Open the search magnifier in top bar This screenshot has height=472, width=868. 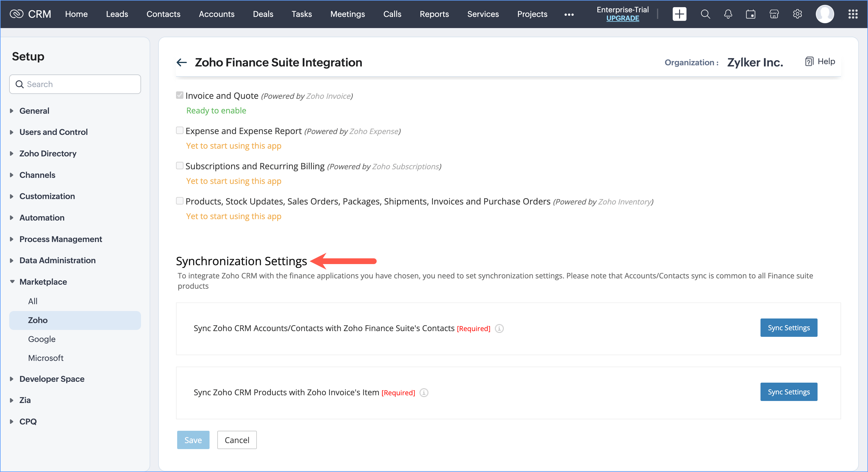(x=705, y=14)
